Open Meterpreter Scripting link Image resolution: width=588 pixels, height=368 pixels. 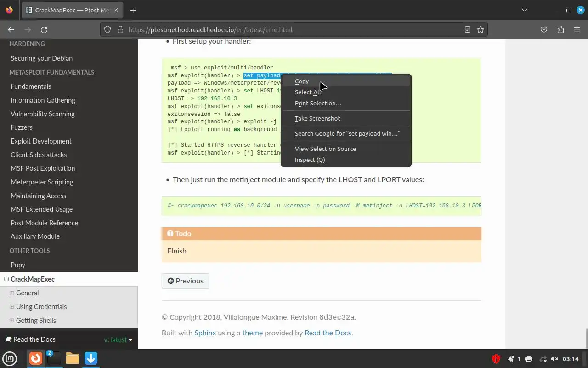coord(42,182)
